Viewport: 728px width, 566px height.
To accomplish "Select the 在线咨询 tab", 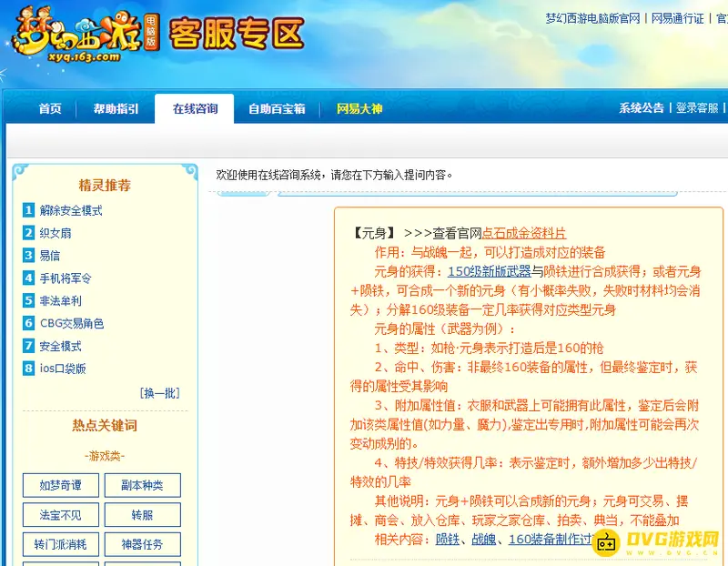I will 195,108.
